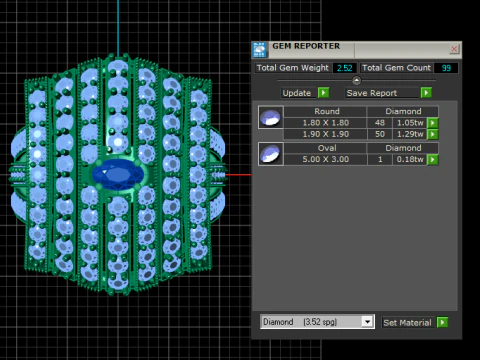Click the green arrow next to Set Material
Image resolution: width=480 pixels, height=360 pixels.
pos(442,322)
